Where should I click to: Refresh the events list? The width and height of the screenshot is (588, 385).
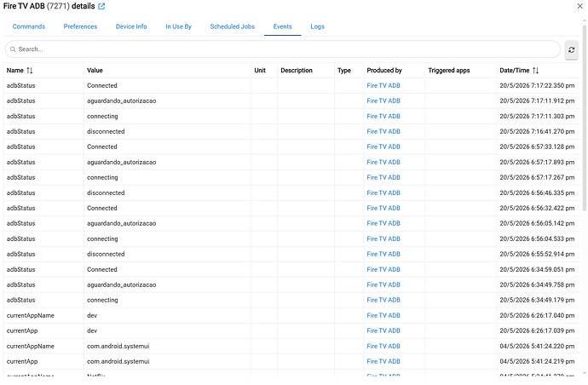[x=571, y=50]
